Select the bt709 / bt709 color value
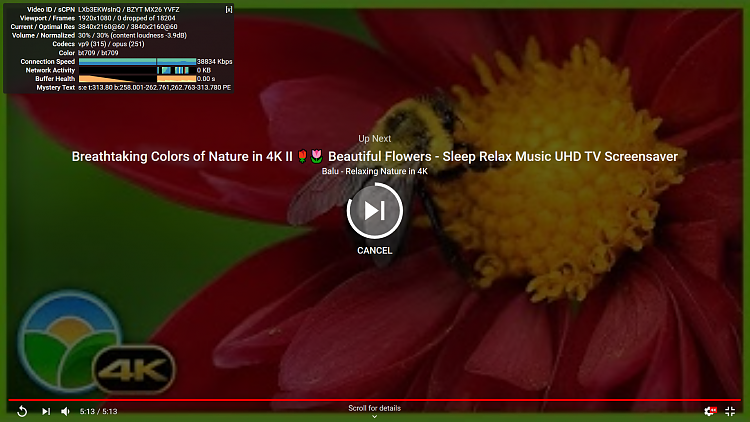 pos(98,53)
